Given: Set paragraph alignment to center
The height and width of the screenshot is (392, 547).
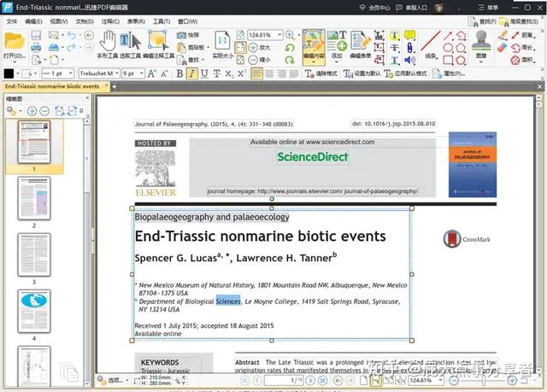Looking at the screenshot, I should tap(269, 73).
